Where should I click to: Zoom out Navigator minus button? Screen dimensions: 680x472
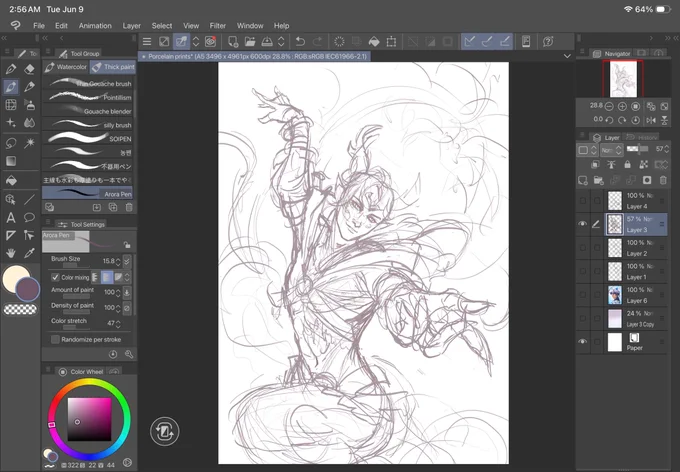pos(609,106)
